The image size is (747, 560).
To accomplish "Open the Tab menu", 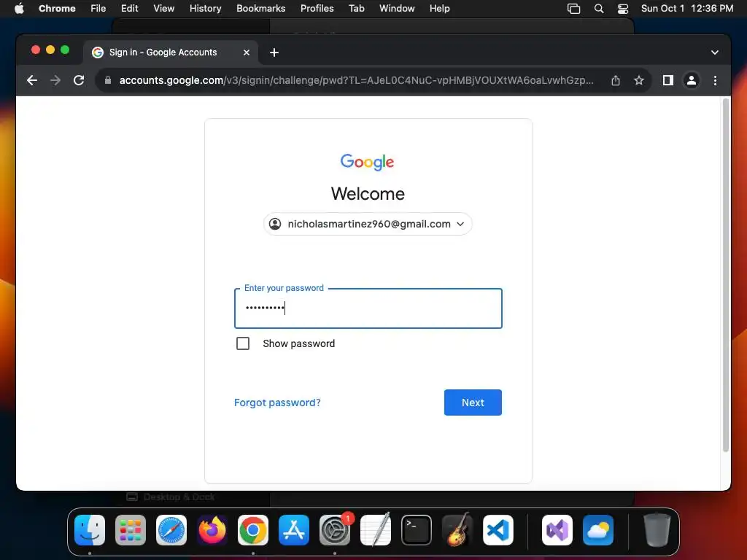I will coord(356,9).
